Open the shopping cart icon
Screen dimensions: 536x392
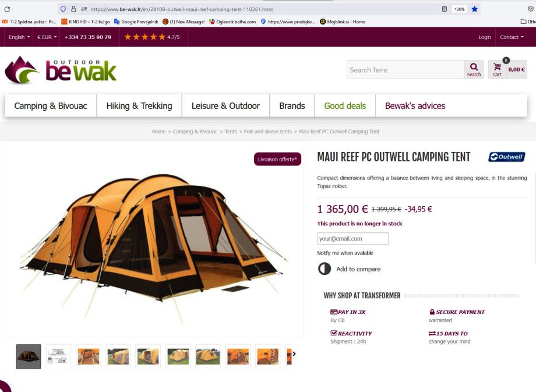(497, 70)
